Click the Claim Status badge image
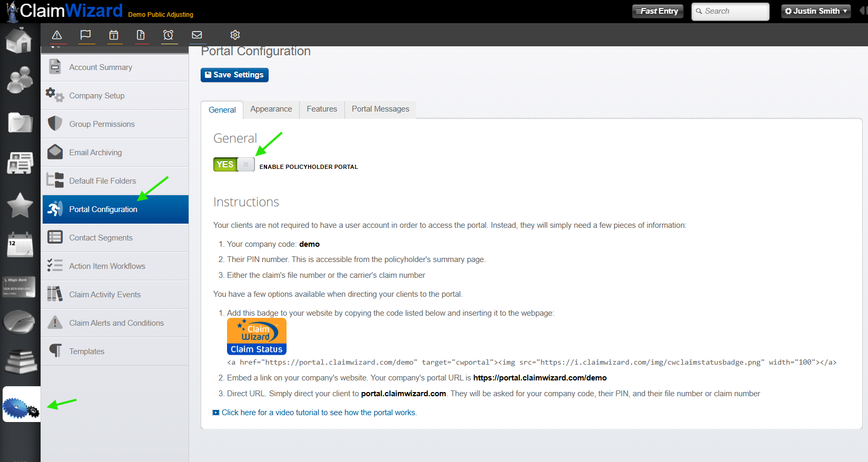The image size is (868, 462). (257, 336)
